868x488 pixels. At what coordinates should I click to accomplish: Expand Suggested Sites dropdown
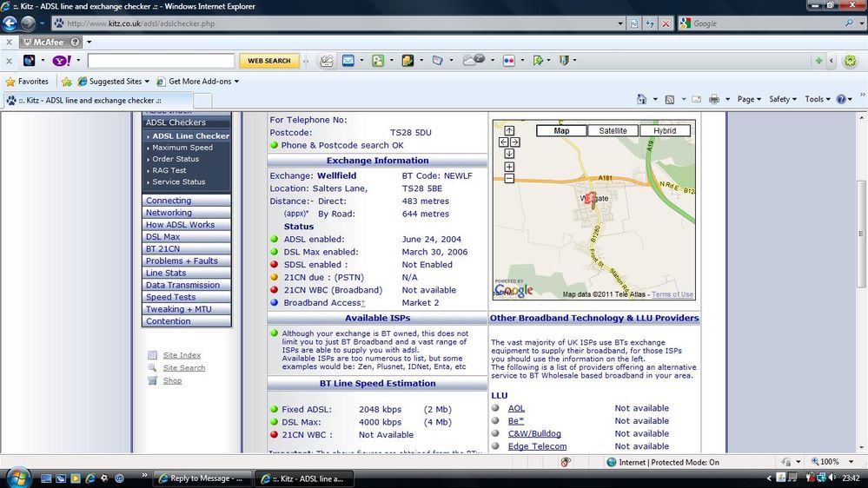tap(147, 82)
